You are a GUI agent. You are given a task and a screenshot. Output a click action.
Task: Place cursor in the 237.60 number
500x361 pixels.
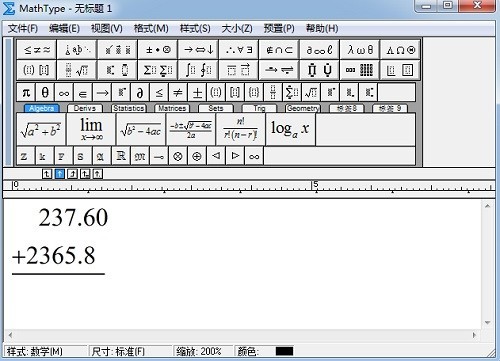pyautogui.click(x=73, y=218)
